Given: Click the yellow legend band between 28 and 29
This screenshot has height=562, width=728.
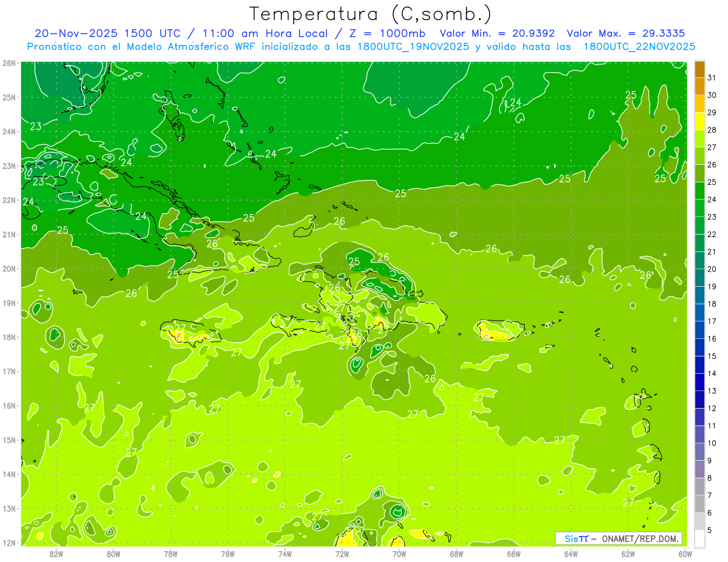Looking at the screenshot, I should point(699,121).
